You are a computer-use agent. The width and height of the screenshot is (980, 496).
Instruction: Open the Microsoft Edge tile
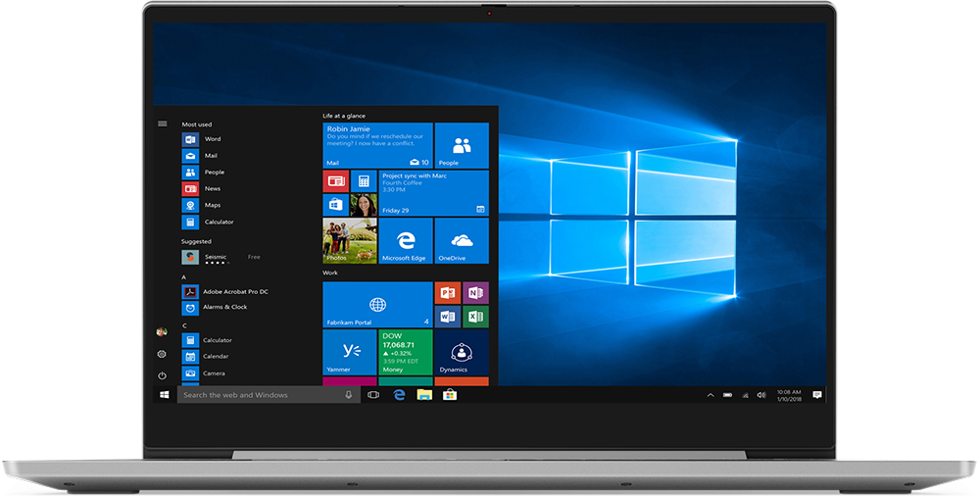[406, 241]
